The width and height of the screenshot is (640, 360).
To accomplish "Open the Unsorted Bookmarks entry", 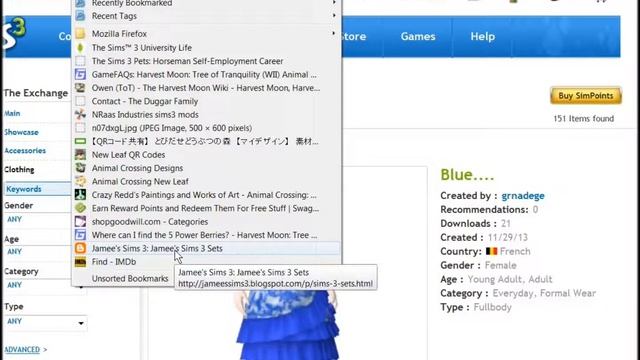I will [x=130, y=278].
